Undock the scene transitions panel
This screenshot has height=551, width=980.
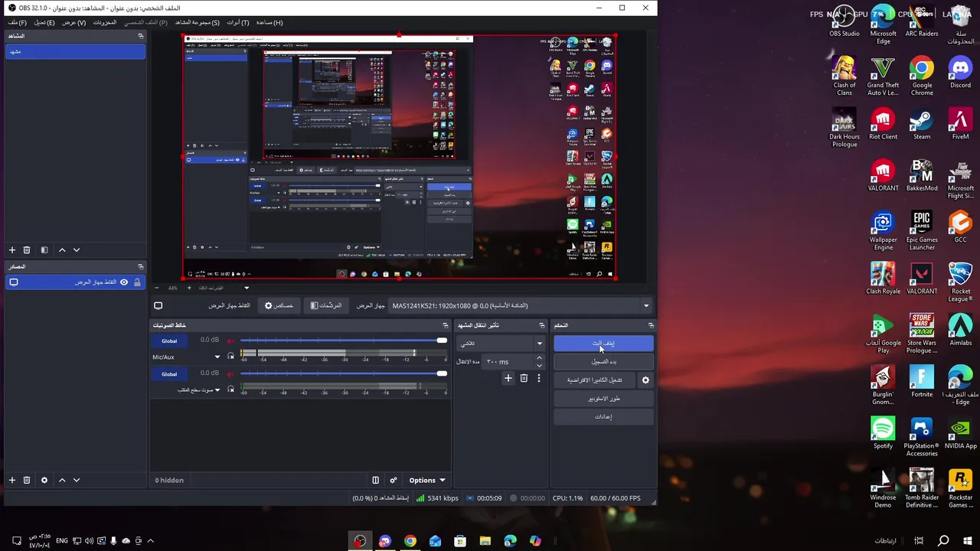click(x=542, y=325)
